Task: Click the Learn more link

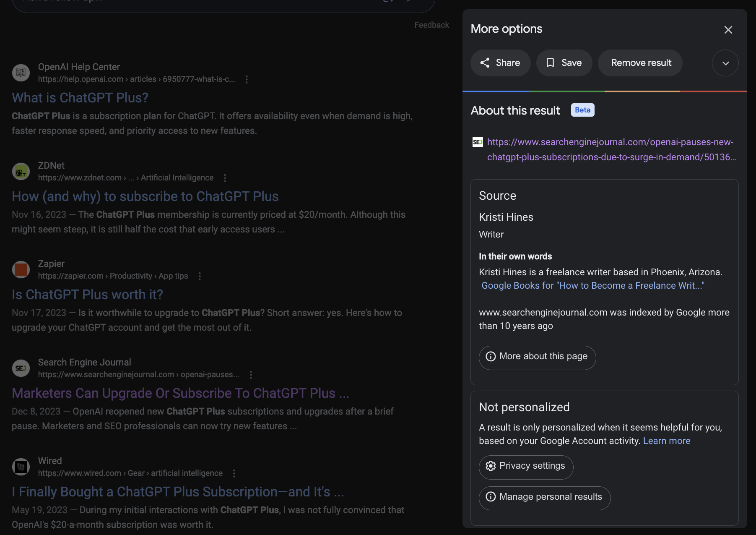Action: click(x=666, y=441)
